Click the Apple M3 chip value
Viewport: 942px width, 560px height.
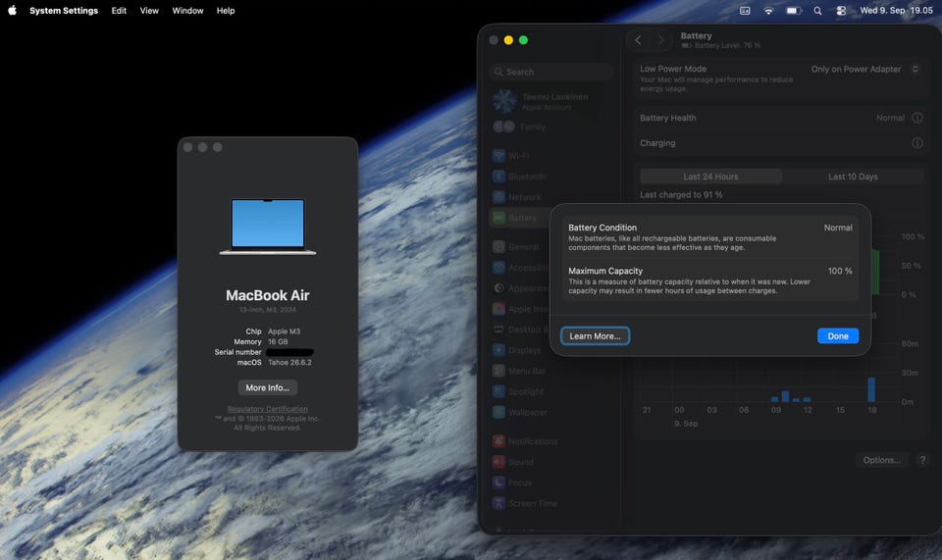pyautogui.click(x=285, y=331)
